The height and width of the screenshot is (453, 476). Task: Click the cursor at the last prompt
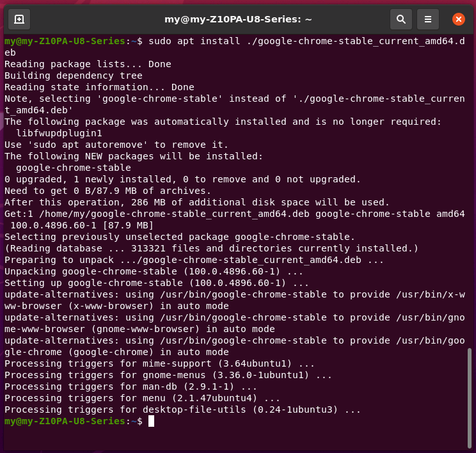click(151, 422)
